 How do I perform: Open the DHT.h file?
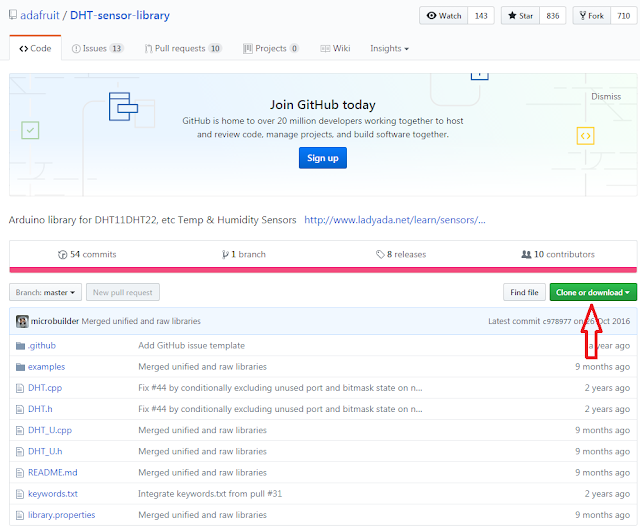pos(40,409)
